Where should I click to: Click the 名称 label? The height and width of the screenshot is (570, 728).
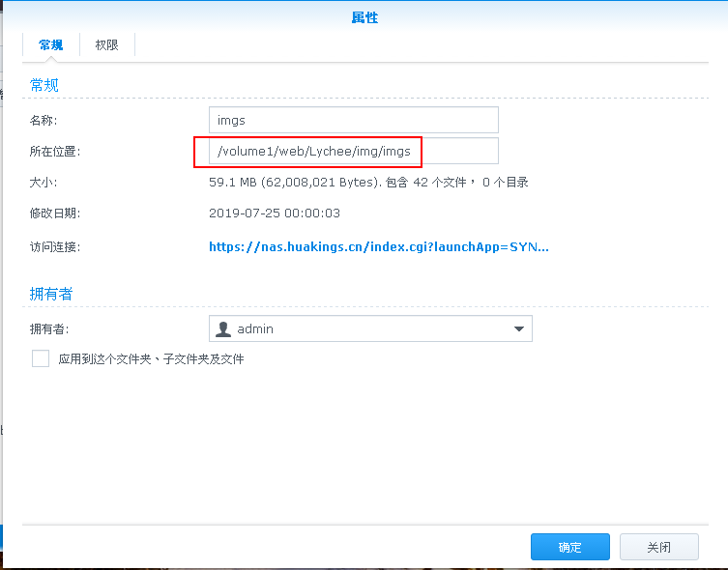(44, 120)
